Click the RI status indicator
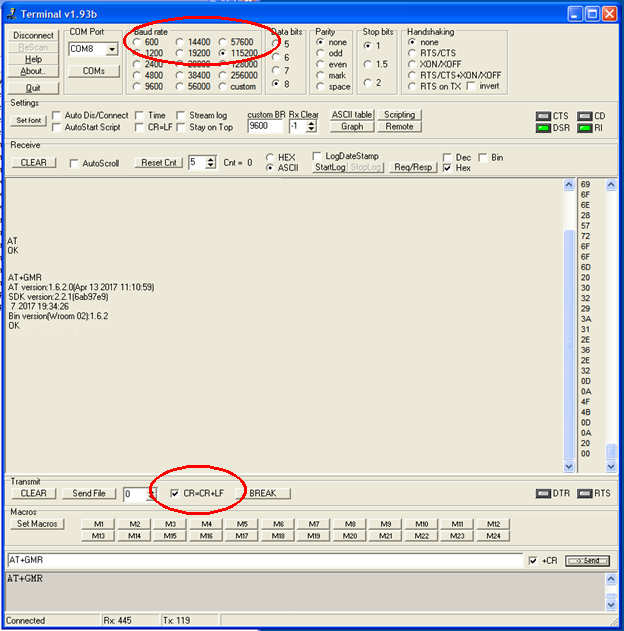Image resolution: width=624 pixels, height=631 pixels. 584,128
